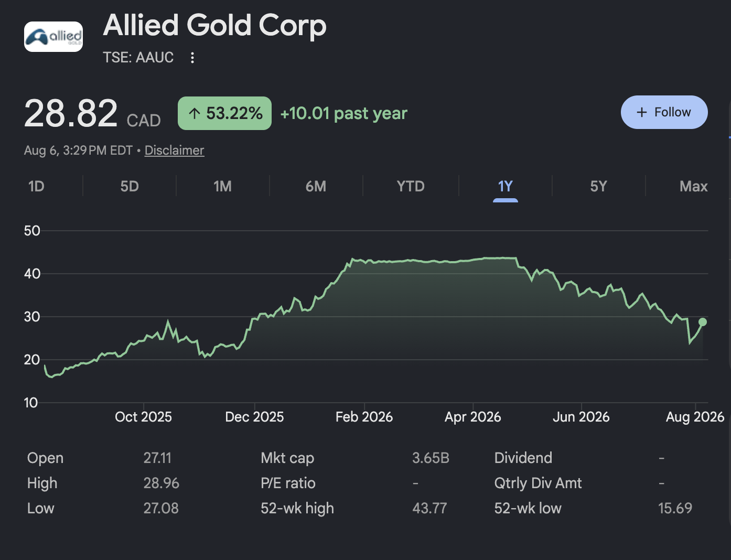Switch chart to 5D range

click(x=130, y=186)
